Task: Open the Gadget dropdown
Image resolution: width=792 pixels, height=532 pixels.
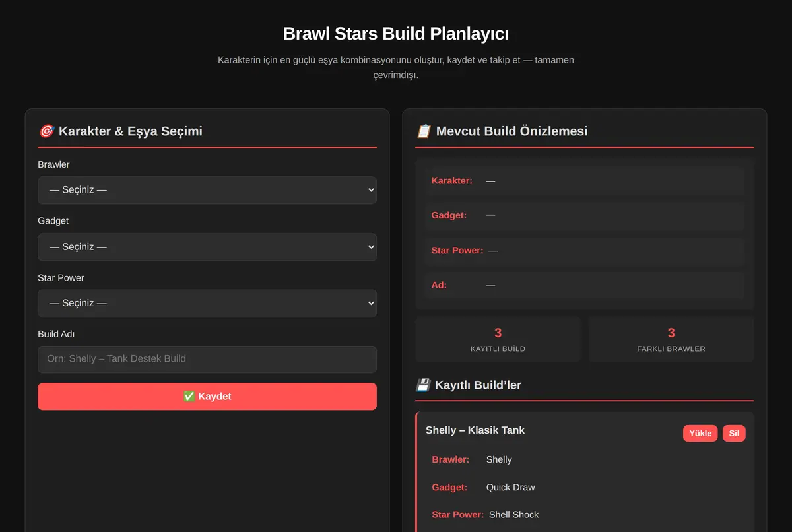Action: coord(207,247)
